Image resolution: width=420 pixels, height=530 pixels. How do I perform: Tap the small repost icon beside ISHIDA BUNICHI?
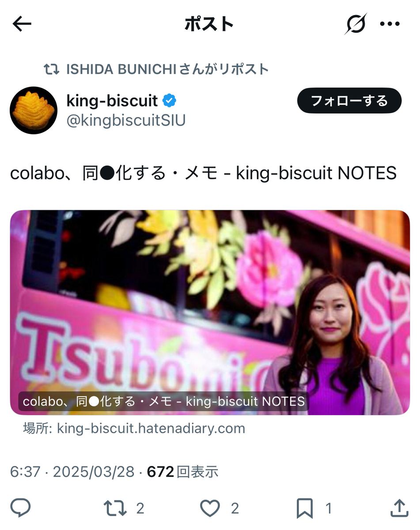coord(52,69)
